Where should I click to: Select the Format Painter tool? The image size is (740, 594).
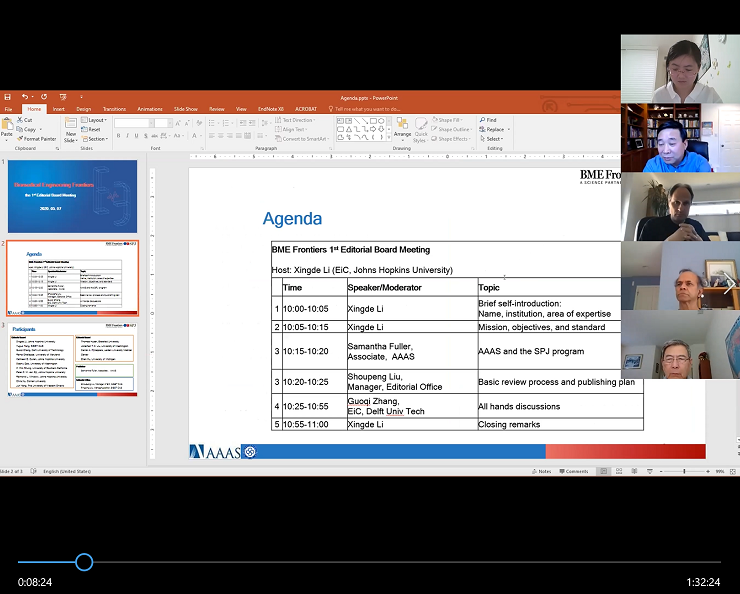pyautogui.click(x=38, y=139)
